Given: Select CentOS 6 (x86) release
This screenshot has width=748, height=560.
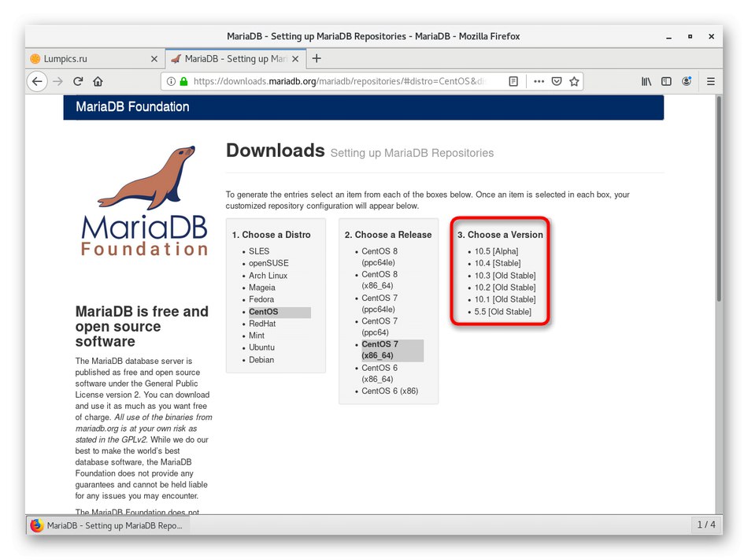Looking at the screenshot, I should [x=390, y=391].
